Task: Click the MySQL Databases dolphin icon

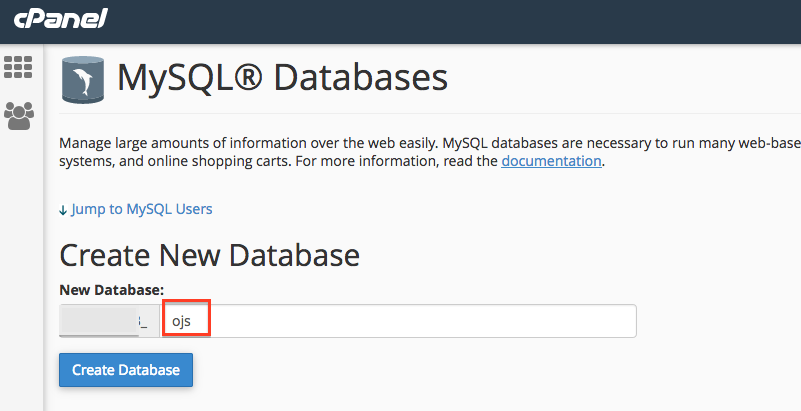Action: (x=82, y=80)
